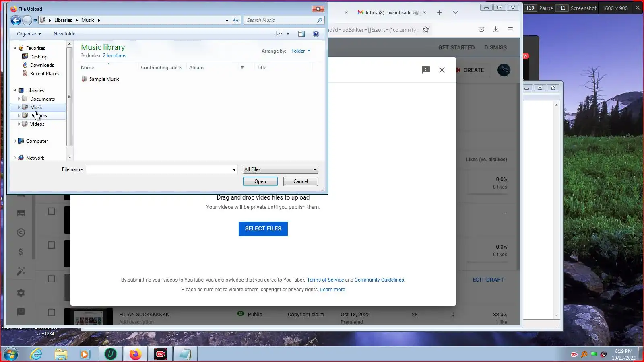The width and height of the screenshot is (644, 362).
Task: Click the 2 locations link
Action: tap(114, 56)
